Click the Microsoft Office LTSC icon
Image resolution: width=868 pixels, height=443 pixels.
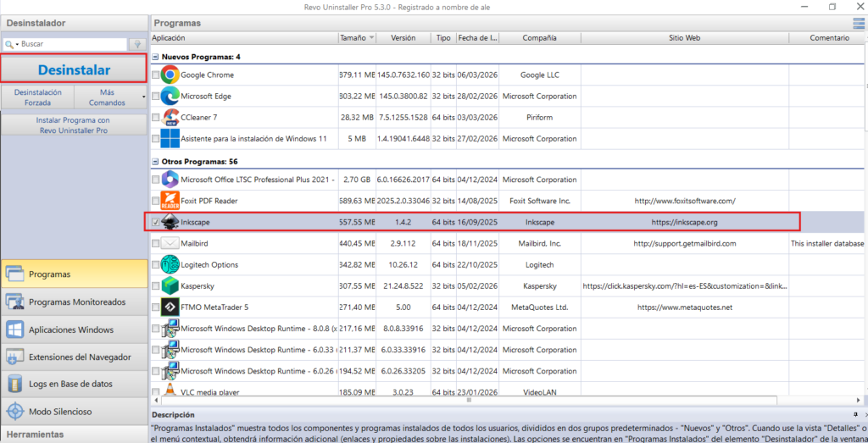(x=170, y=180)
